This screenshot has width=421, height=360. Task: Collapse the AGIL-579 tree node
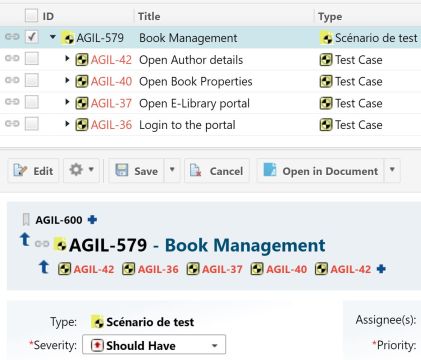pos(53,37)
